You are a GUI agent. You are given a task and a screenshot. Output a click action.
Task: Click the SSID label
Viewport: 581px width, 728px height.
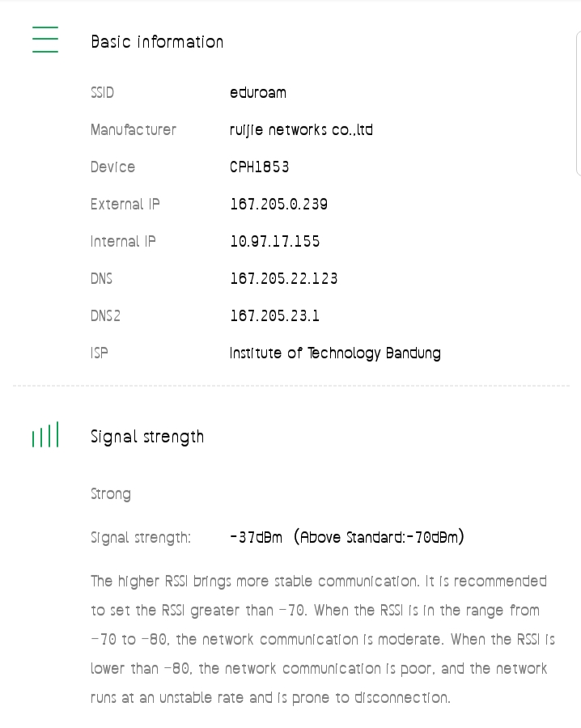click(103, 93)
